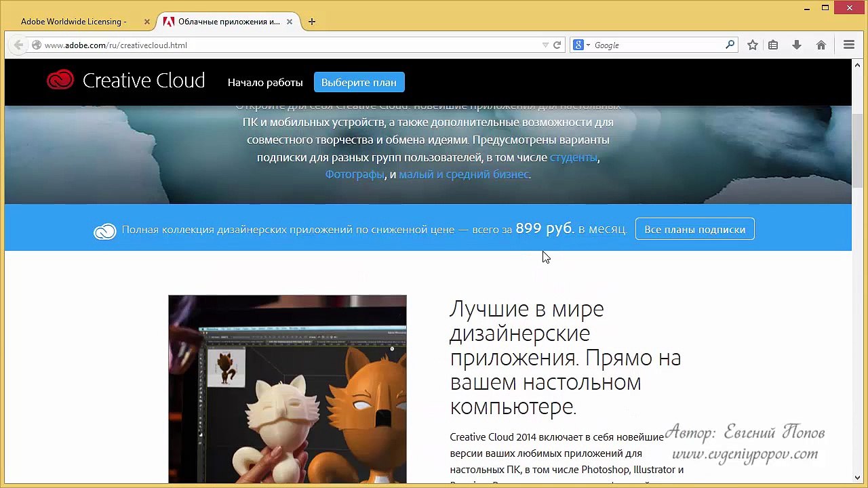The width and height of the screenshot is (868, 488).
Task: Open the Firefox hamburger menu
Action: pos(849,45)
